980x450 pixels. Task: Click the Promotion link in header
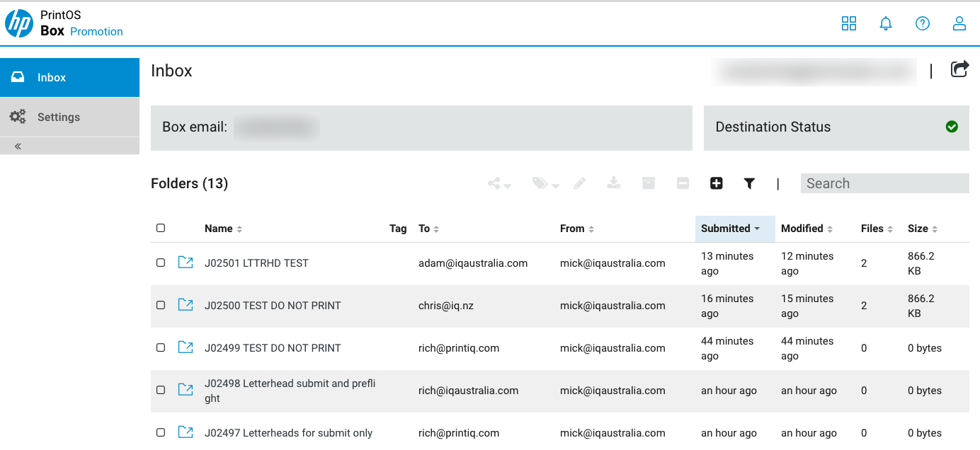click(x=96, y=31)
